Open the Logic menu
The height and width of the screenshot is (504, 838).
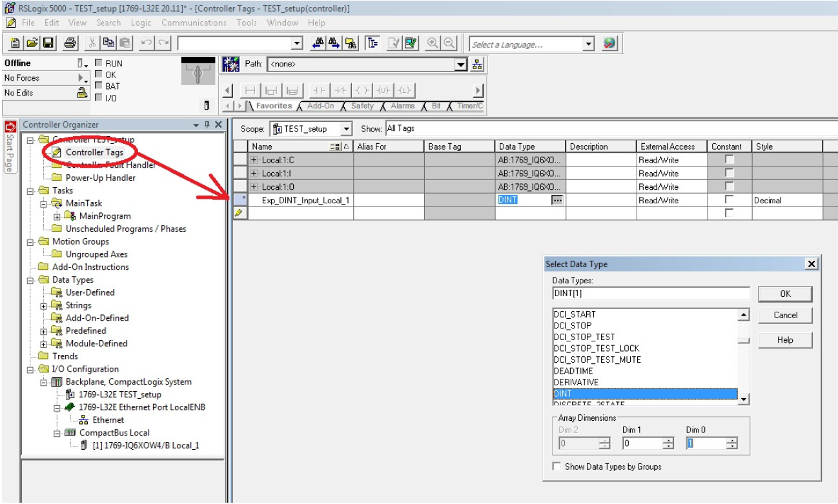(141, 23)
